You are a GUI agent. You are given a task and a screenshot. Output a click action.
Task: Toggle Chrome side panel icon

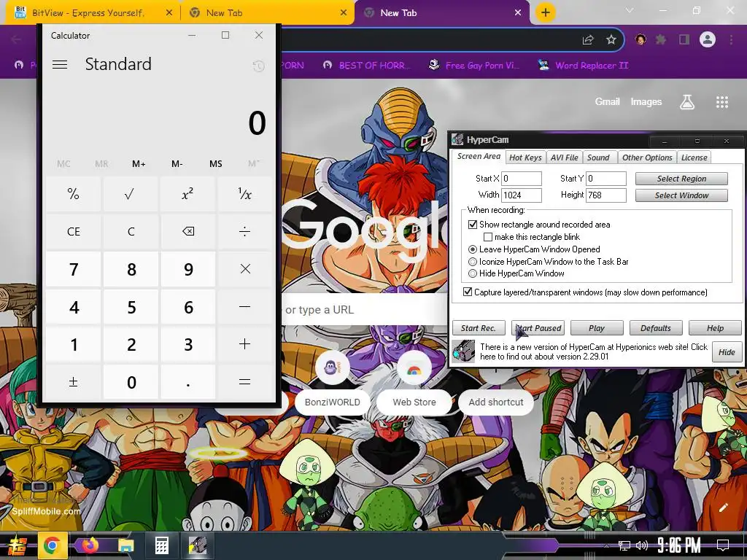[x=684, y=40]
